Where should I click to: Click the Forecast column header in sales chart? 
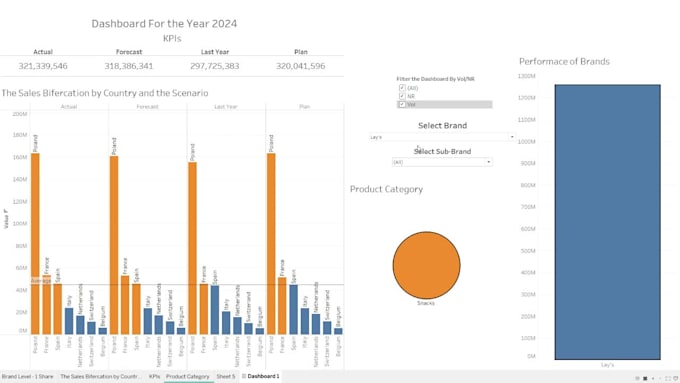(147, 107)
